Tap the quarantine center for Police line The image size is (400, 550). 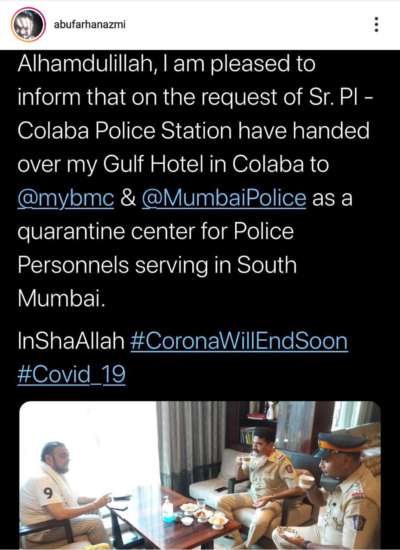click(155, 232)
